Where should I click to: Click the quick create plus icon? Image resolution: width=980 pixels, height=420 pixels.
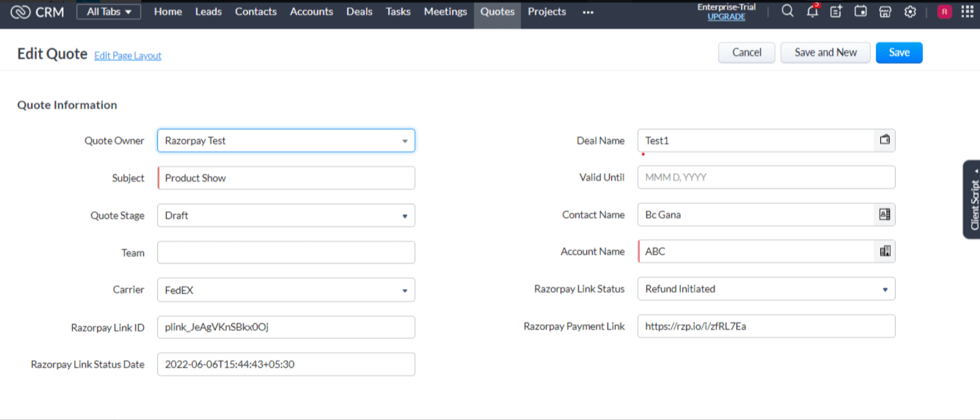pyautogui.click(x=836, y=12)
